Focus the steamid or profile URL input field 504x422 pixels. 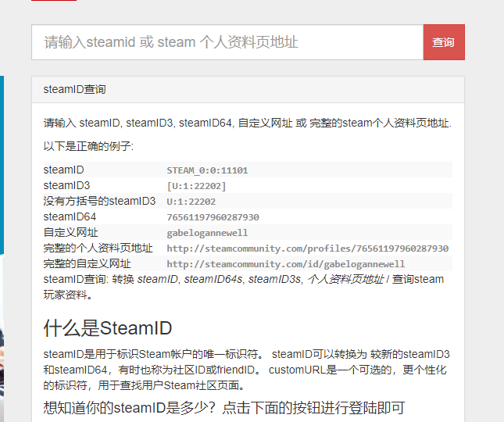pos(227,42)
